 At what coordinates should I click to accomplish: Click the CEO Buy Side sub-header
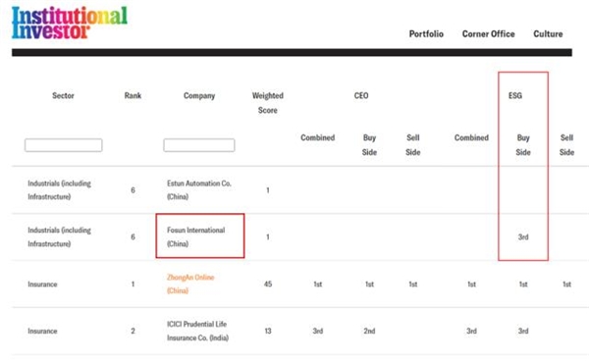pyautogui.click(x=369, y=145)
